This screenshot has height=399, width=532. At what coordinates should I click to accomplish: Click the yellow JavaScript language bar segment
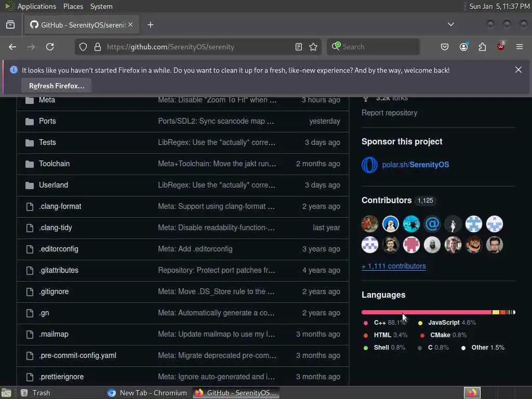point(496,312)
